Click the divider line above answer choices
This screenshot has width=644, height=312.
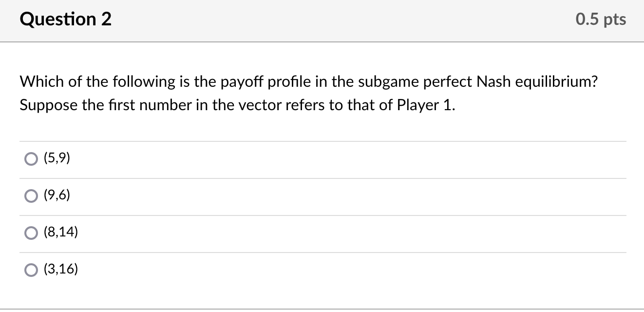point(322,140)
